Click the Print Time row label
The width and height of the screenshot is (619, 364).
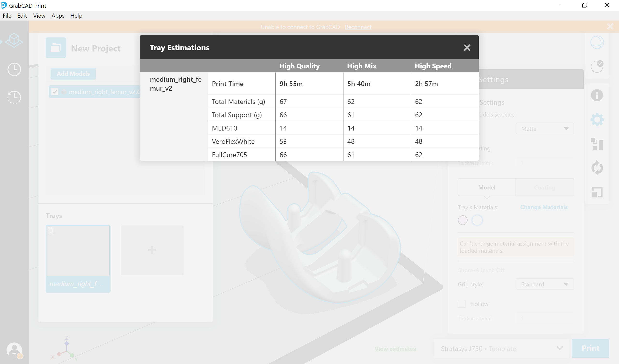click(227, 84)
